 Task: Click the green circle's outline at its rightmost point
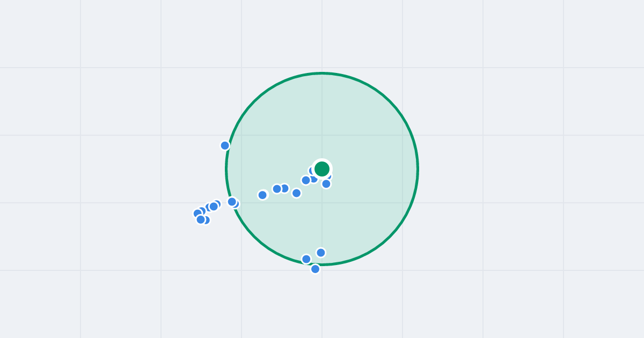tap(418, 169)
